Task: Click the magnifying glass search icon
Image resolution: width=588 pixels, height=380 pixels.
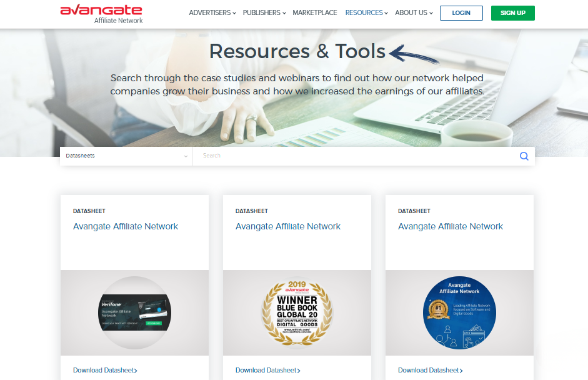Action: [x=524, y=156]
